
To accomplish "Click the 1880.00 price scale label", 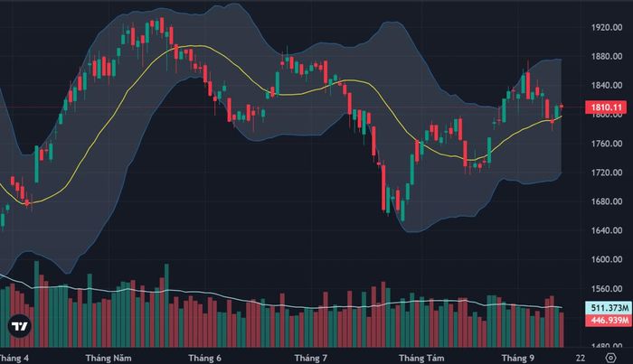I will [x=607, y=56].
